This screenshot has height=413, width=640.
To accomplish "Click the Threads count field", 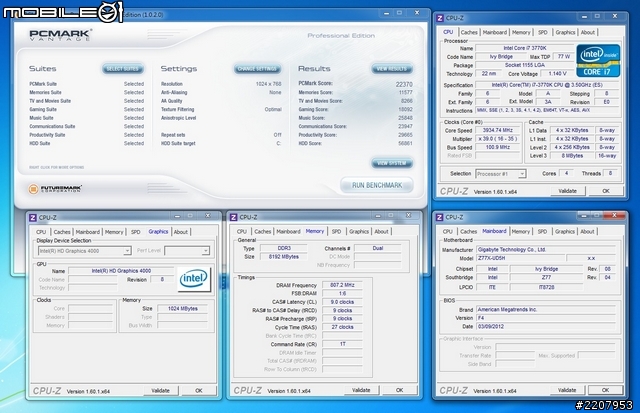I will click(610, 173).
